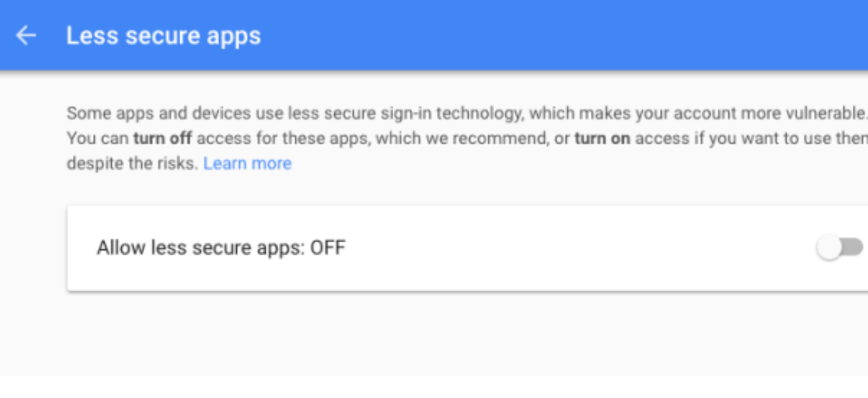Click the back arrow in the header
Image resolution: width=868 pixels, height=398 pixels.
coord(25,36)
